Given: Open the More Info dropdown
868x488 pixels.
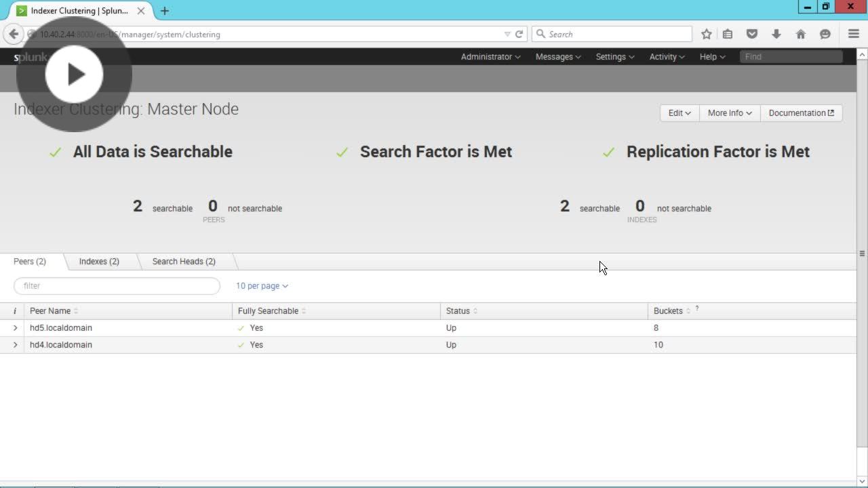Looking at the screenshot, I should [730, 113].
